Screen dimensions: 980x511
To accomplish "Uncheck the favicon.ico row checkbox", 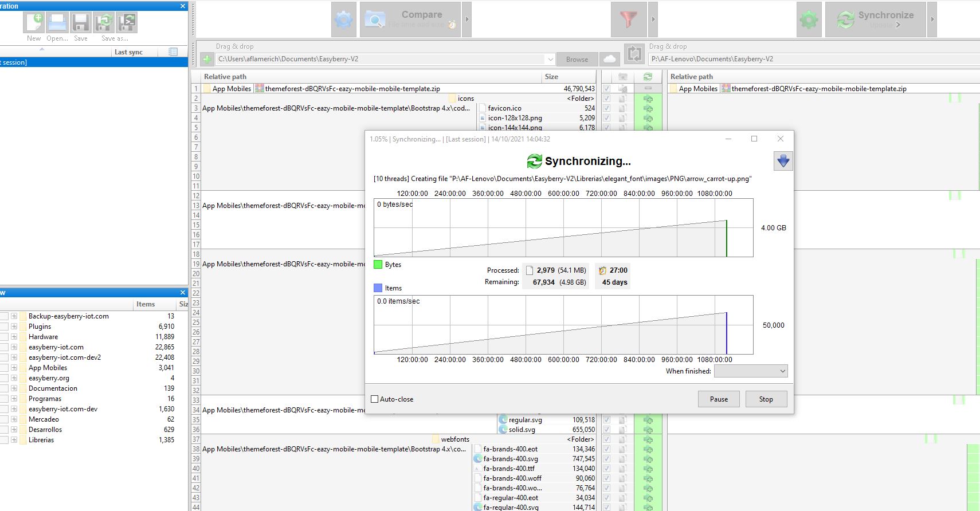I will point(606,108).
